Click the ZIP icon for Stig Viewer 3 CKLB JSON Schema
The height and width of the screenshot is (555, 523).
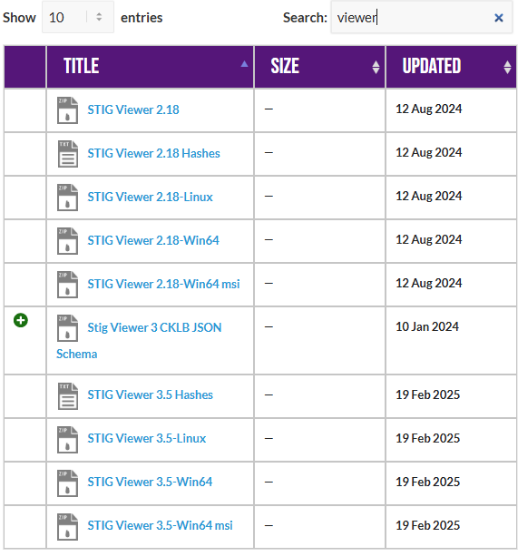67,328
